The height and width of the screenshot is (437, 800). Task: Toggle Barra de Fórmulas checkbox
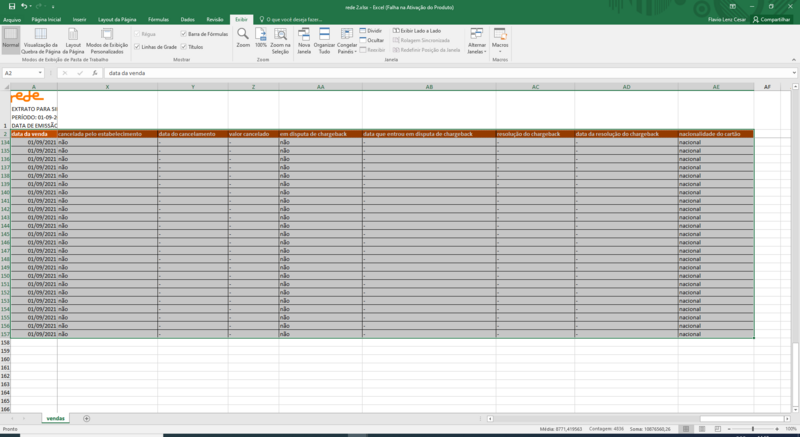pyautogui.click(x=184, y=34)
